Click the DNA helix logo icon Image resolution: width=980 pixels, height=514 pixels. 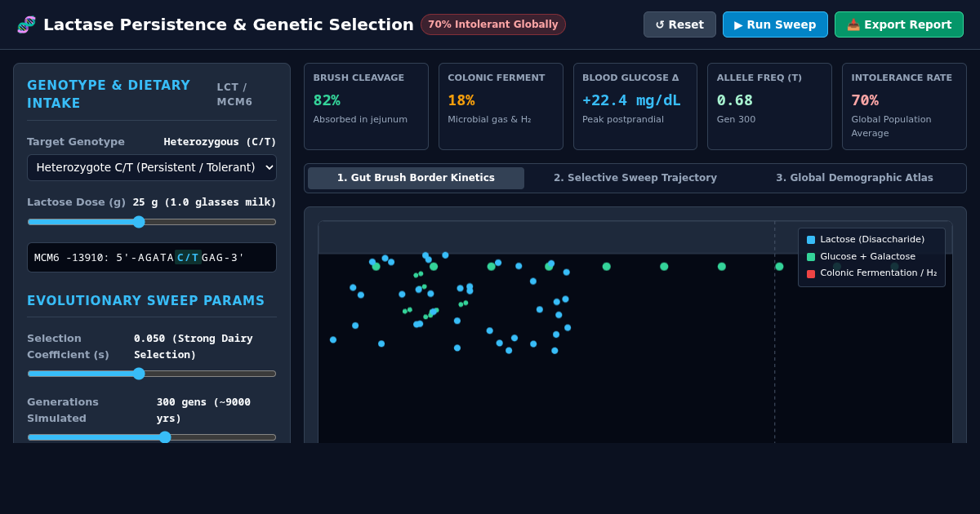click(26, 24)
